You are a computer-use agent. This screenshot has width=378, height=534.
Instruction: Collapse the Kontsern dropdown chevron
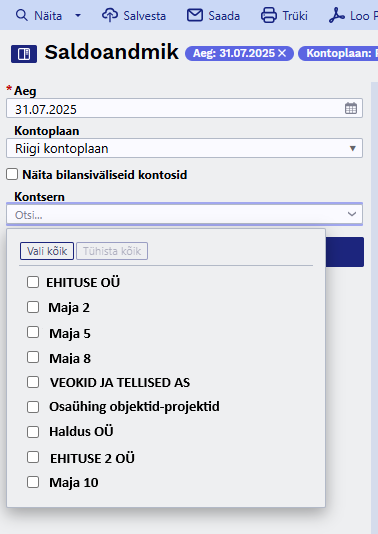pos(352,214)
